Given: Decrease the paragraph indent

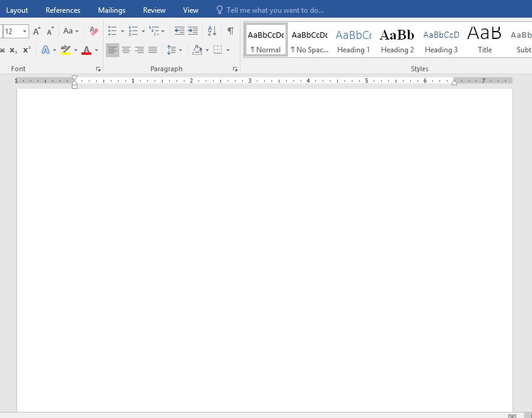Looking at the screenshot, I should click(180, 31).
